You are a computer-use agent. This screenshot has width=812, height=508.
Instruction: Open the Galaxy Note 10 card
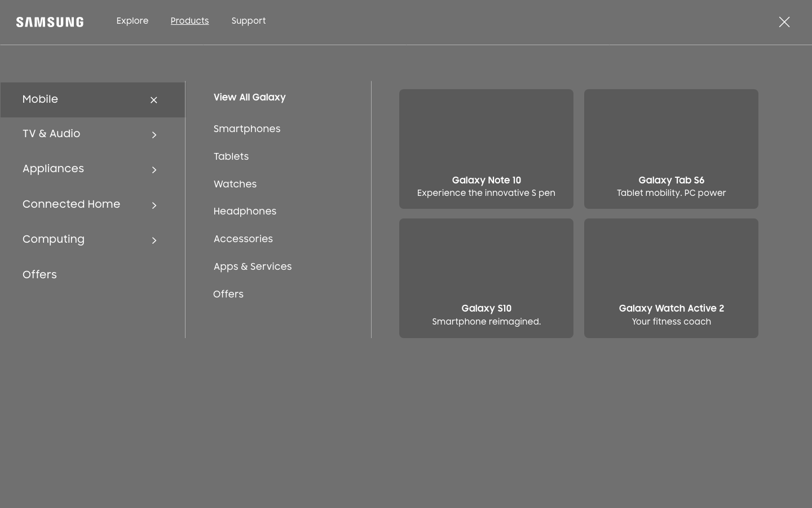click(x=486, y=149)
